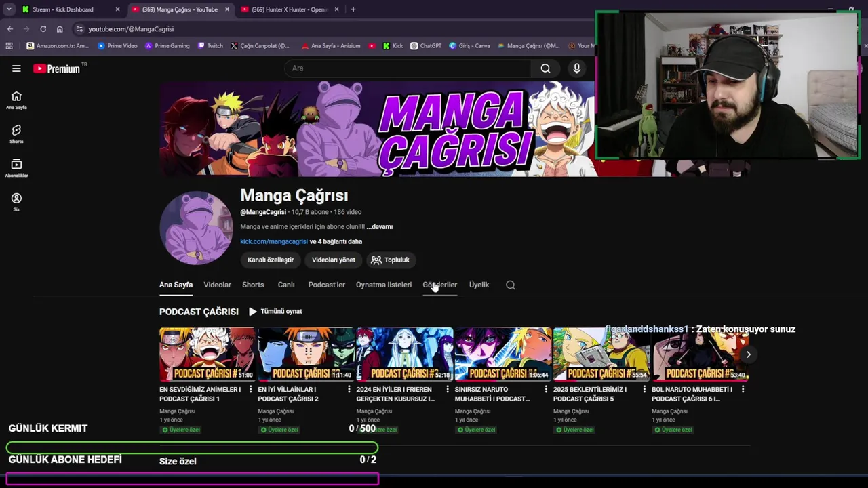868x488 pixels.
Task: Open options for SINIRSIZ NARUTO video
Action: (546, 389)
